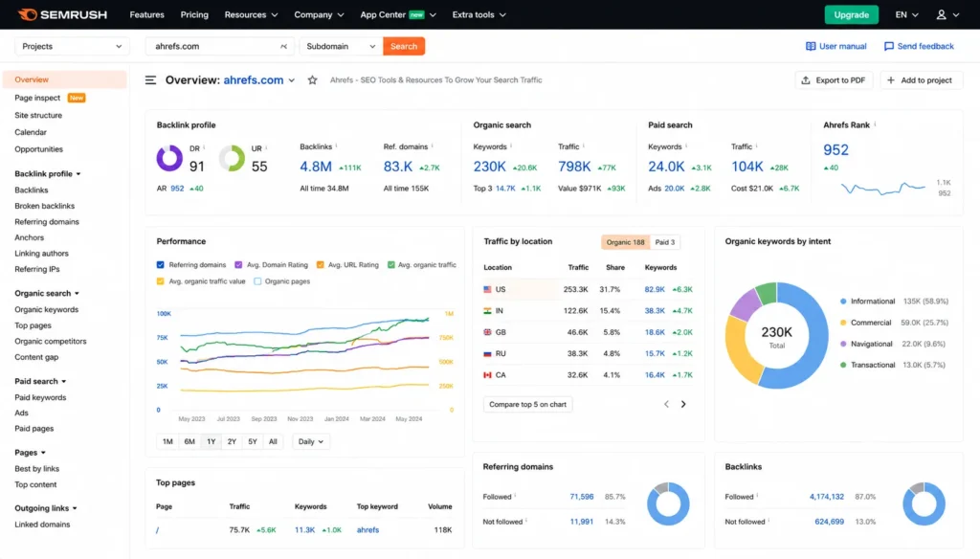Toggle Avg. Domain Rating checkbox
Image resolution: width=980 pixels, height=559 pixels.
pos(238,265)
